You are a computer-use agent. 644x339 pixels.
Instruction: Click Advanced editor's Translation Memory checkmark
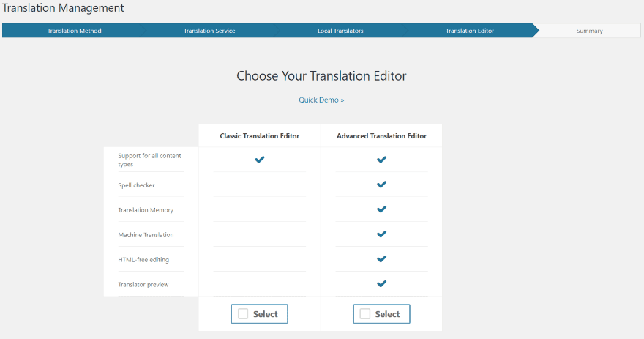[x=381, y=209]
